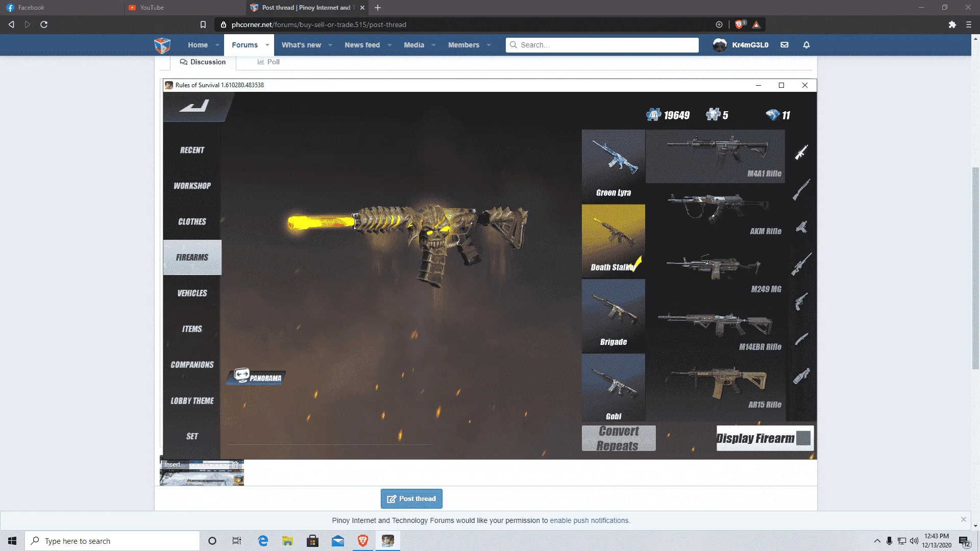The image size is (980, 551).
Task: Select the molotov throwable category icon
Action: pos(801,376)
